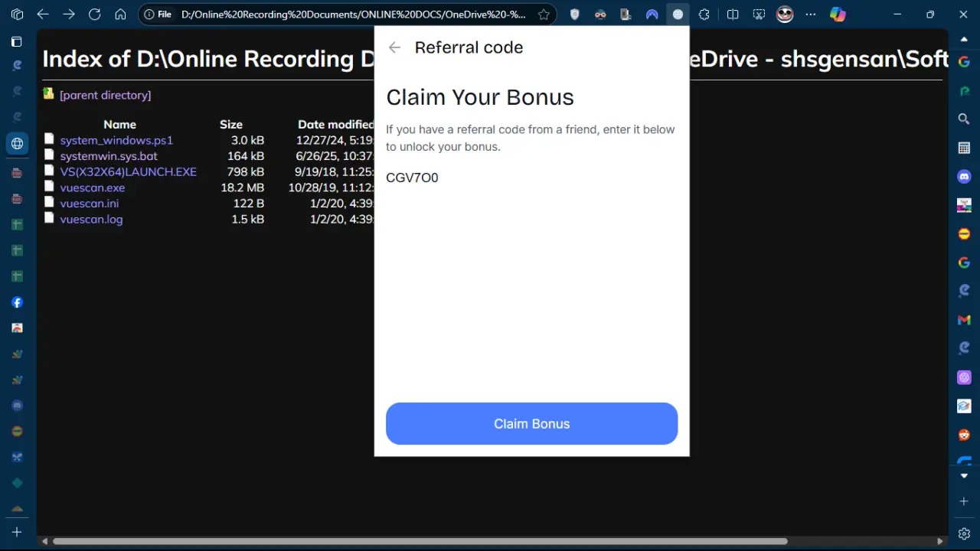Screen dimensions: 980x551
Task: Add a new tab with plus button
Action: [x=17, y=532]
